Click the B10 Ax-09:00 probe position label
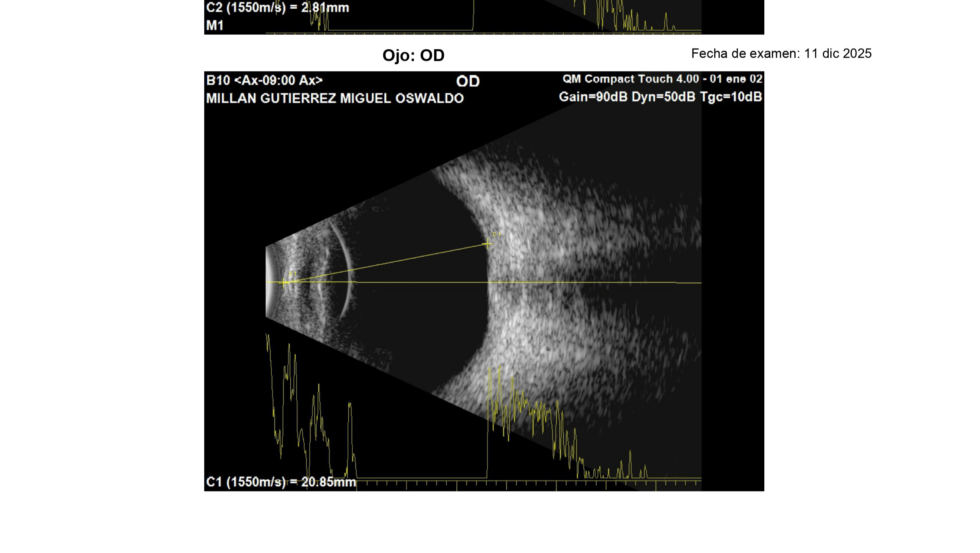The height and width of the screenshot is (553, 980). [x=264, y=81]
